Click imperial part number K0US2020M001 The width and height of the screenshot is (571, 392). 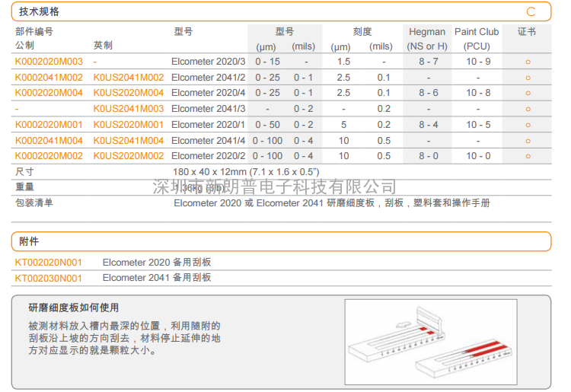click(129, 125)
